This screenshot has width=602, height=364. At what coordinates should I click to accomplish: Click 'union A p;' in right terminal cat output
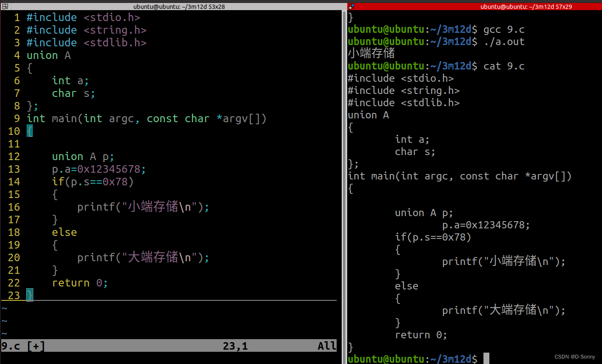424,213
